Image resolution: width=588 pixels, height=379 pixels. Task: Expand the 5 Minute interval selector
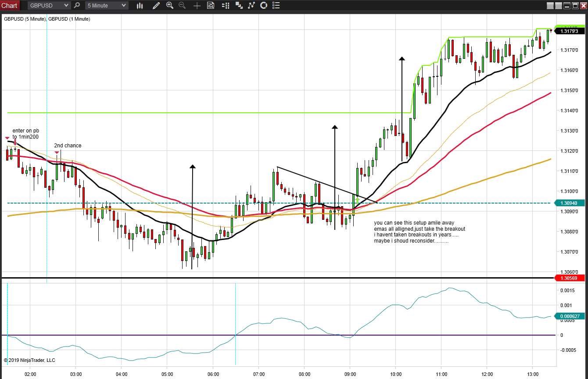pyautogui.click(x=107, y=6)
